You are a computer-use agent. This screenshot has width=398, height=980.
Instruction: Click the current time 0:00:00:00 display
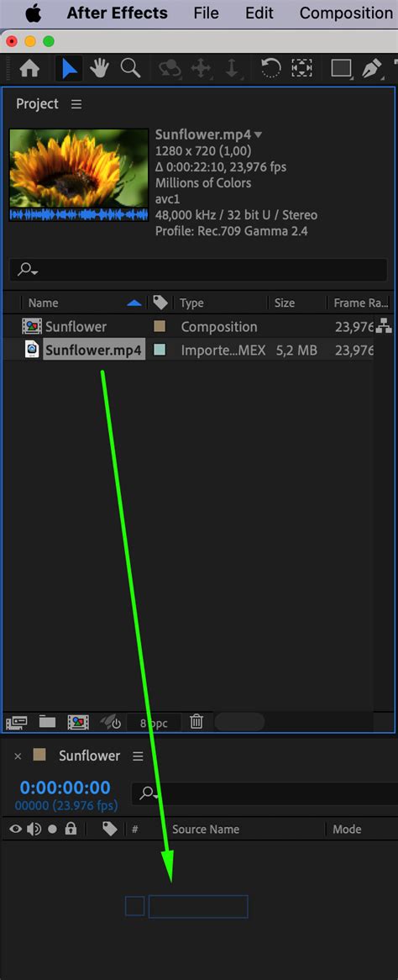tap(65, 788)
